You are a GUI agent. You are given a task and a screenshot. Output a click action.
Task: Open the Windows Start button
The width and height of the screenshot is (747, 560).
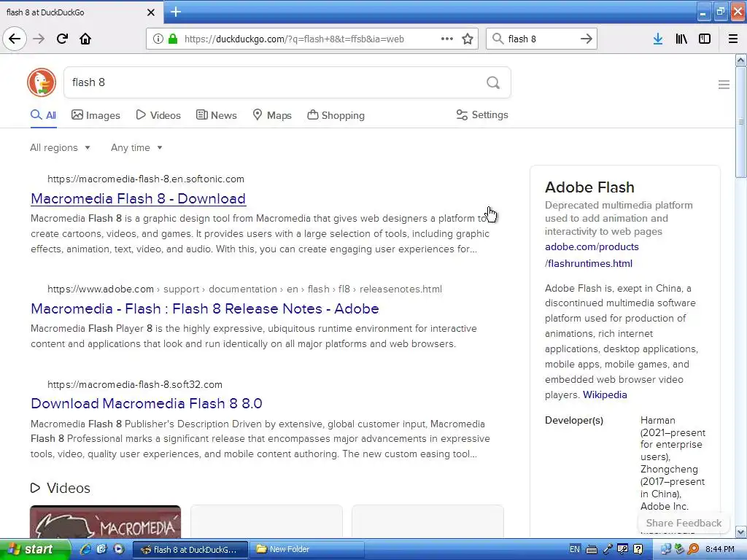tap(35, 549)
